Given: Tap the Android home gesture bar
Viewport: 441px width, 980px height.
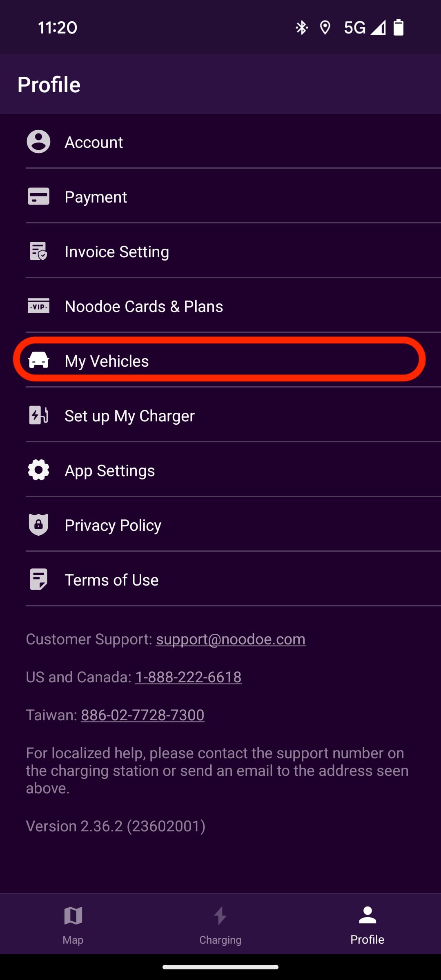Looking at the screenshot, I should [x=220, y=967].
